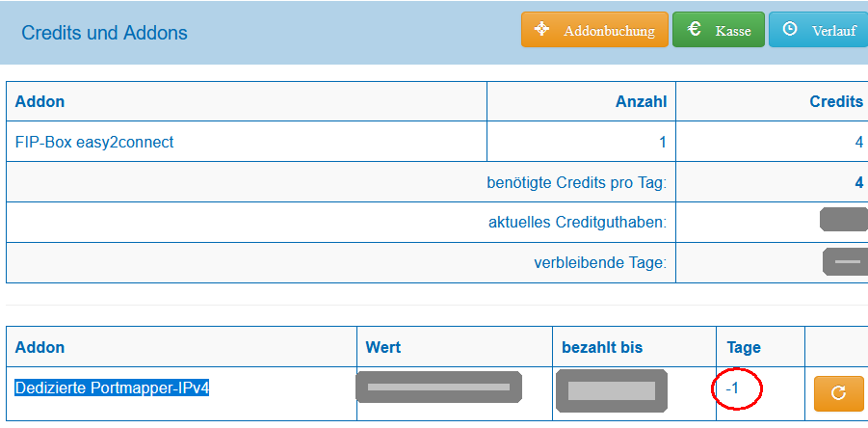Open the Verlauf history button label
The height and width of the screenshot is (428, 868).
click(x=833, y=31)
